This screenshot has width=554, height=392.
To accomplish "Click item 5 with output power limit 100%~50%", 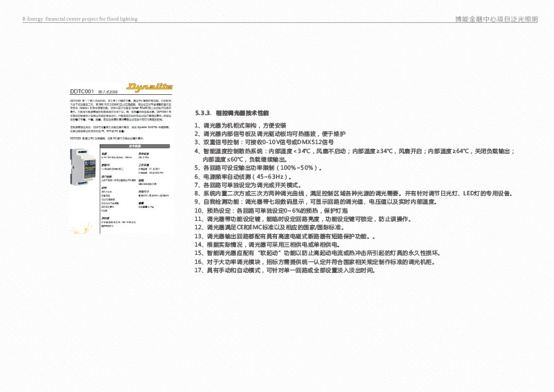I will click(262, 168).
